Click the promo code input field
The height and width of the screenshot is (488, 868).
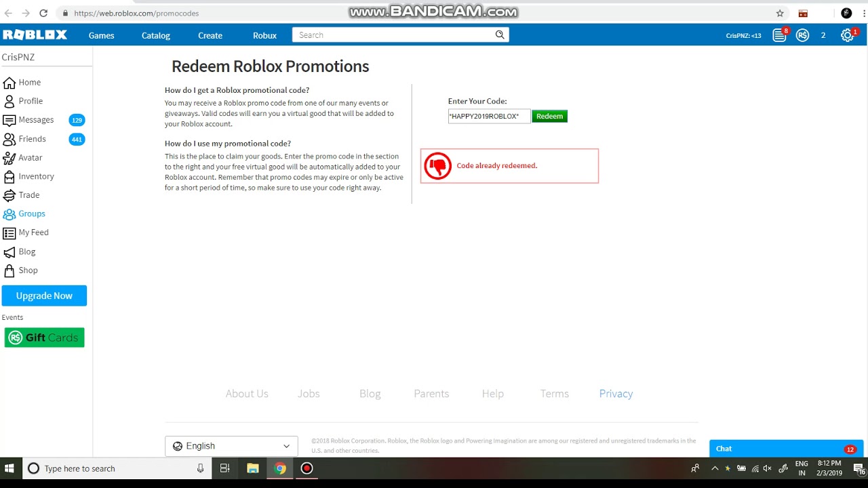[x=489, y=117]
